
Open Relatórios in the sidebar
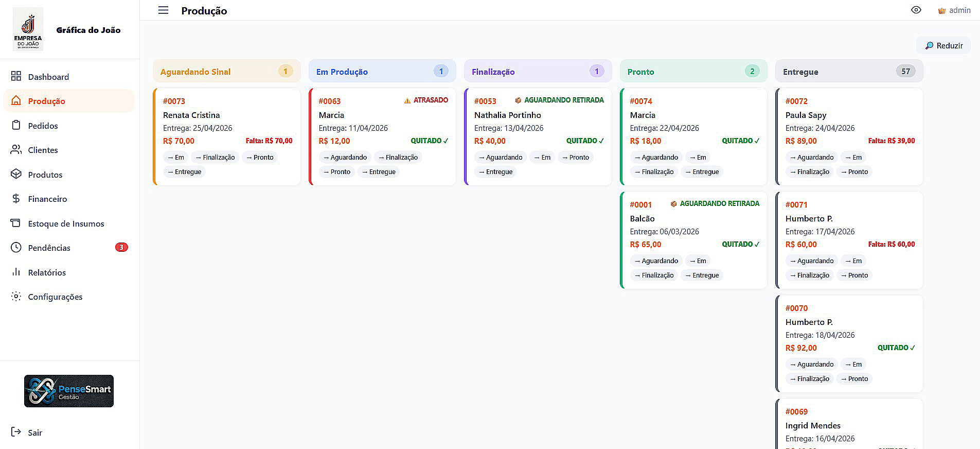69,272
